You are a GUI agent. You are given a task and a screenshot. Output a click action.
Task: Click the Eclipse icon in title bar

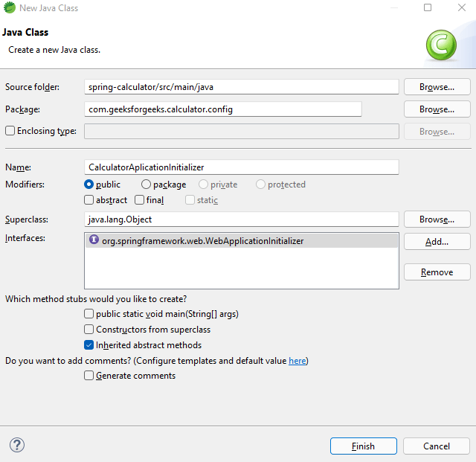(9, 8)
